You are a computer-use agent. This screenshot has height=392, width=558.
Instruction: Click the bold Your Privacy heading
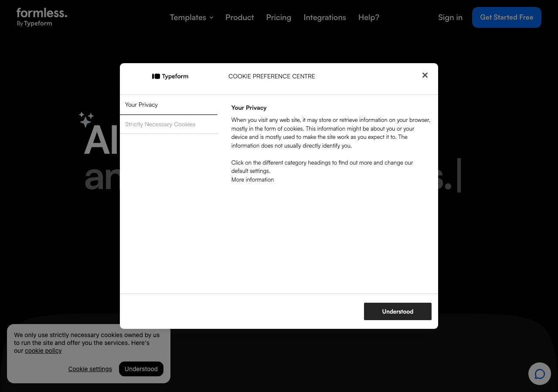point(249,108)
